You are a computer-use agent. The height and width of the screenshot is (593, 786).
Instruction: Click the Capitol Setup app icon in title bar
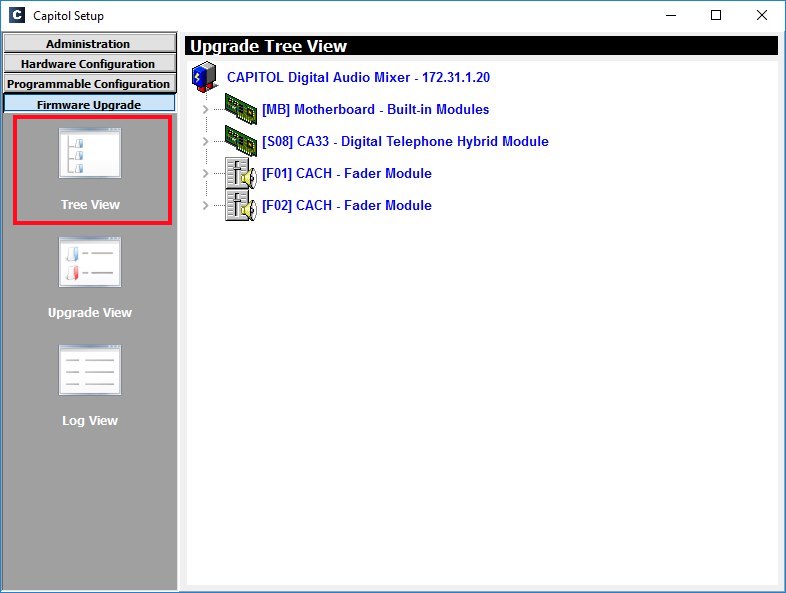17,15
